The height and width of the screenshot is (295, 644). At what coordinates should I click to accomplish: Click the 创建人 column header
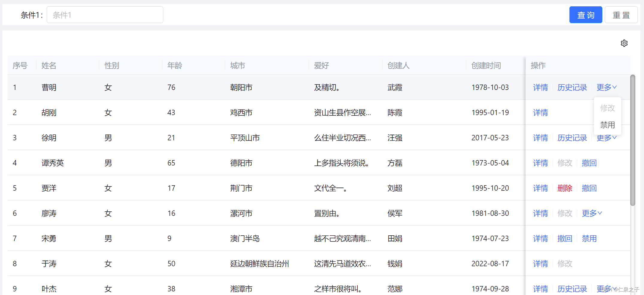tap(398, 65)
